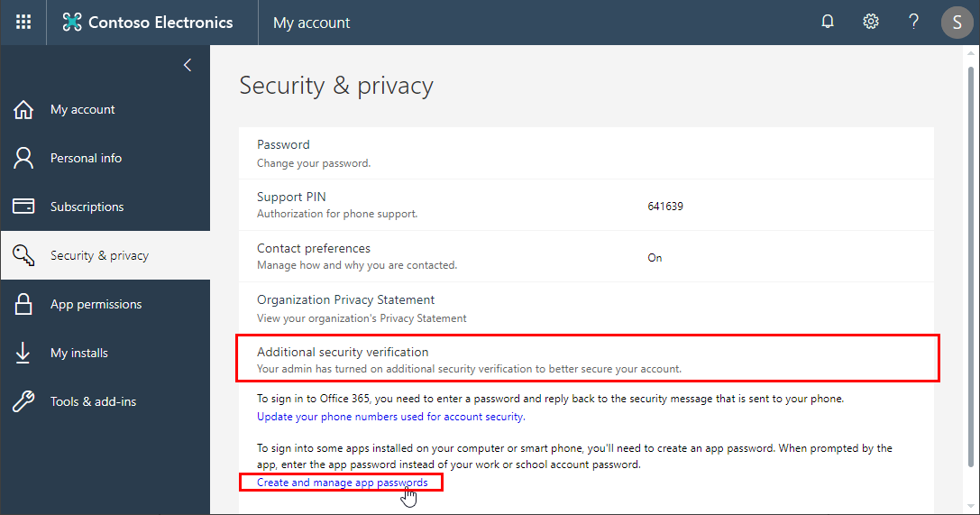Select Security & privacy in sidebar
Image resolution: width=980 pixels, height=515 pixels.
99,256
